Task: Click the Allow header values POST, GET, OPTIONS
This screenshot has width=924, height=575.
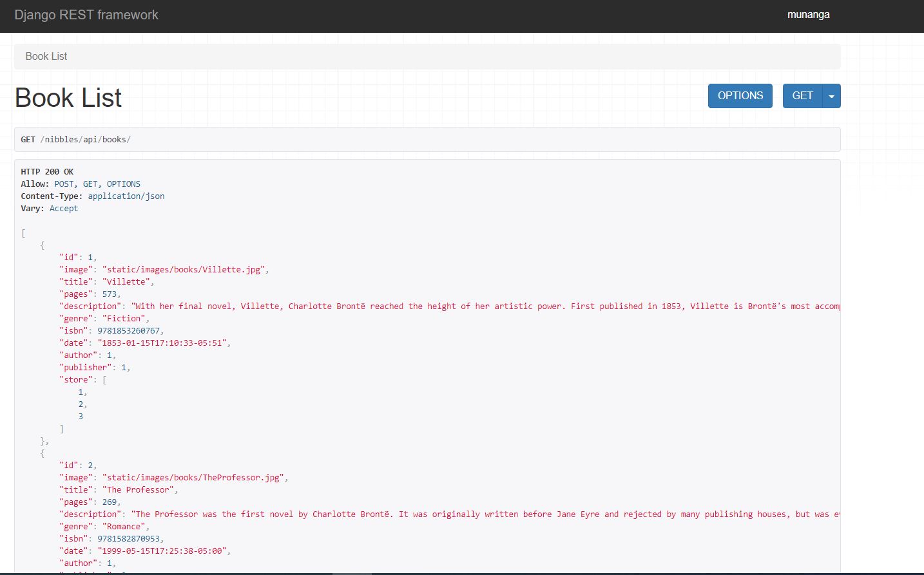Action: point(97,184)
